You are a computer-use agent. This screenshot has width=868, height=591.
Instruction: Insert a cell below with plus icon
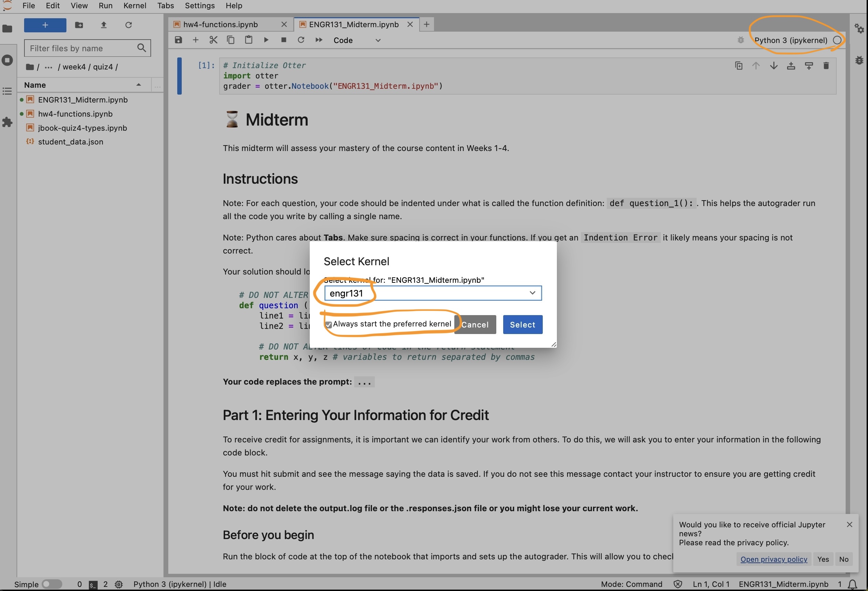[x=195, y=40]
